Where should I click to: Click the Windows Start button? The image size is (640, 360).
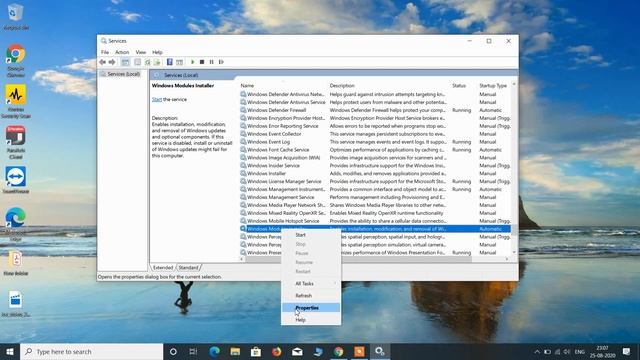(10, 351)
